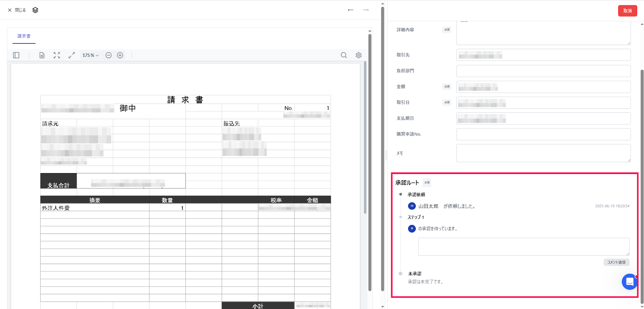Click the 詳細内容 text area
Image resolution: width=644 pixels, height=309 pixels.
543,32
